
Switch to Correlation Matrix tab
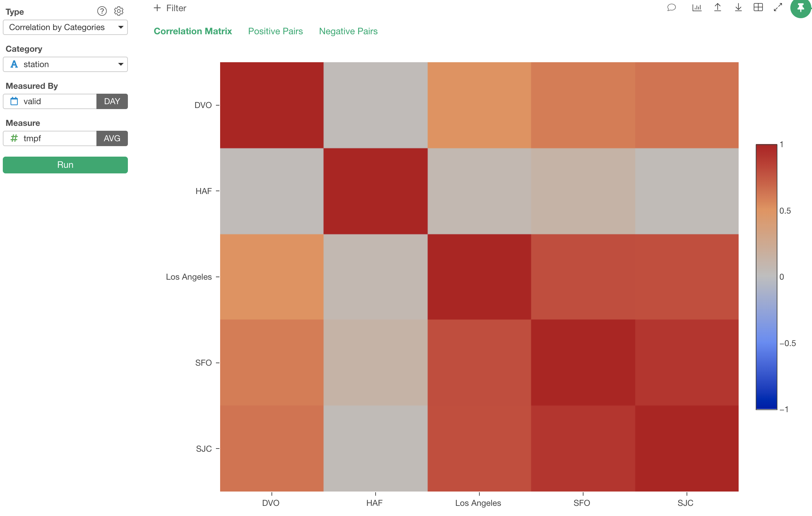pos(193,31)
